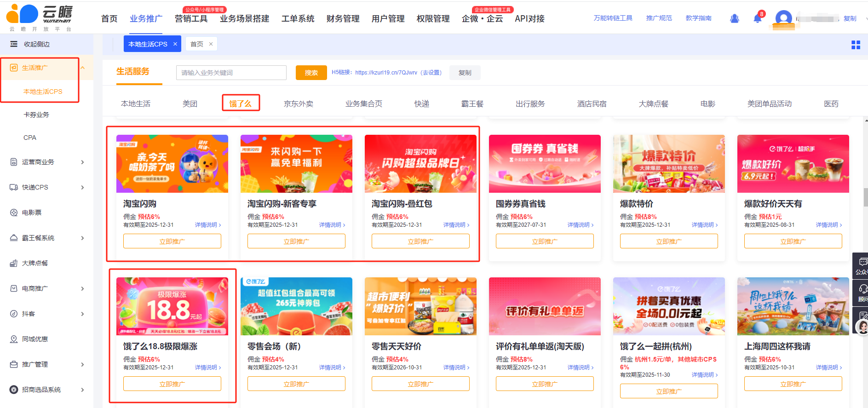Click the 请输入业务关键词 search field
The image size is (868, 408).
coord(231,73)
